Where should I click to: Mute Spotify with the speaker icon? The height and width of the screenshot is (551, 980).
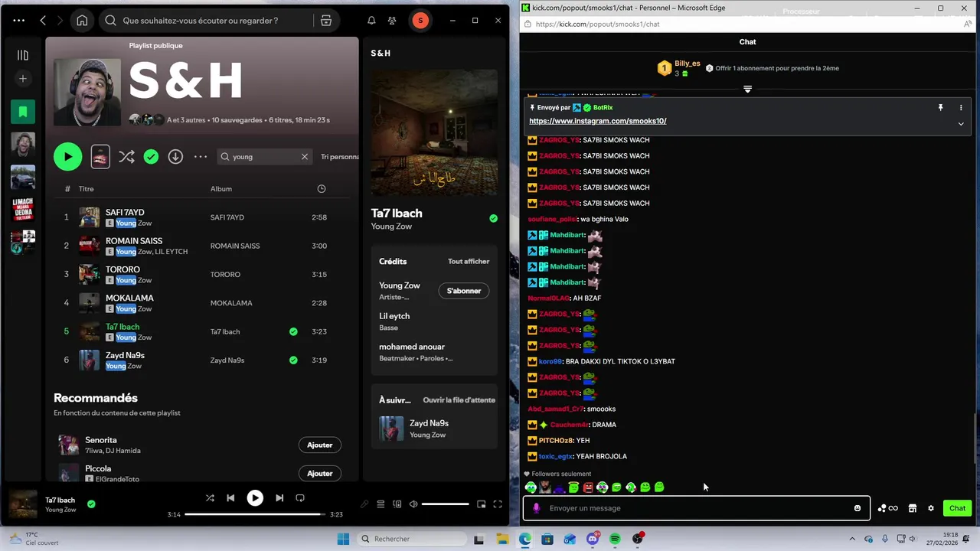pyautogui.click(x=413, y=504)
